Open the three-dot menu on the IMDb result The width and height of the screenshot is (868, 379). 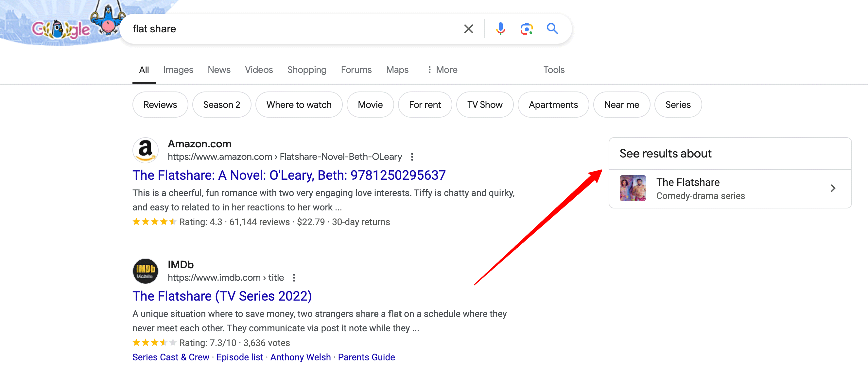tap(294, 278)
